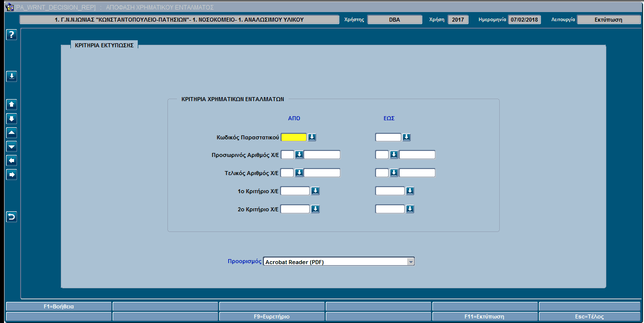The height and width of the screenshot is (323, 644).
Task: Click the sidebar down triangle icon
Action: point(12,146)
